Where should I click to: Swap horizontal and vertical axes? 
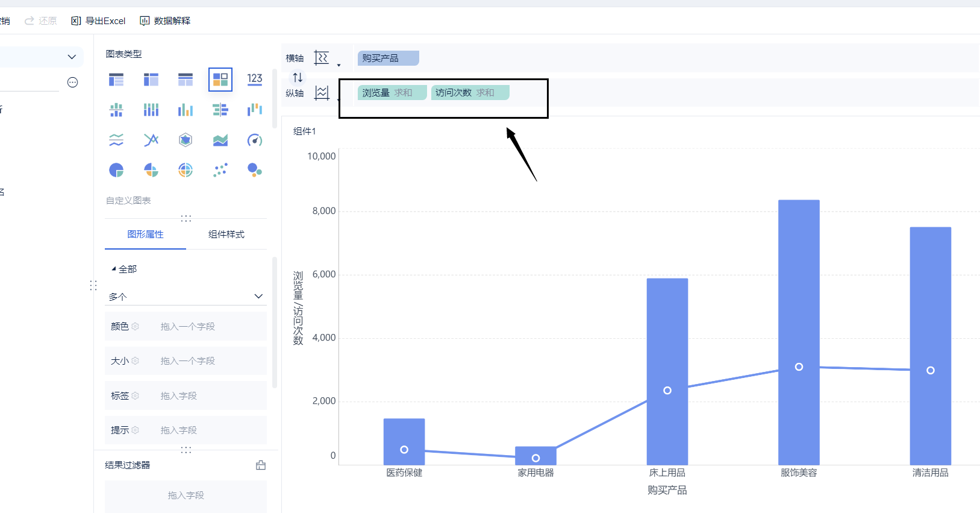pyautogui.click(x=298, y=77)
